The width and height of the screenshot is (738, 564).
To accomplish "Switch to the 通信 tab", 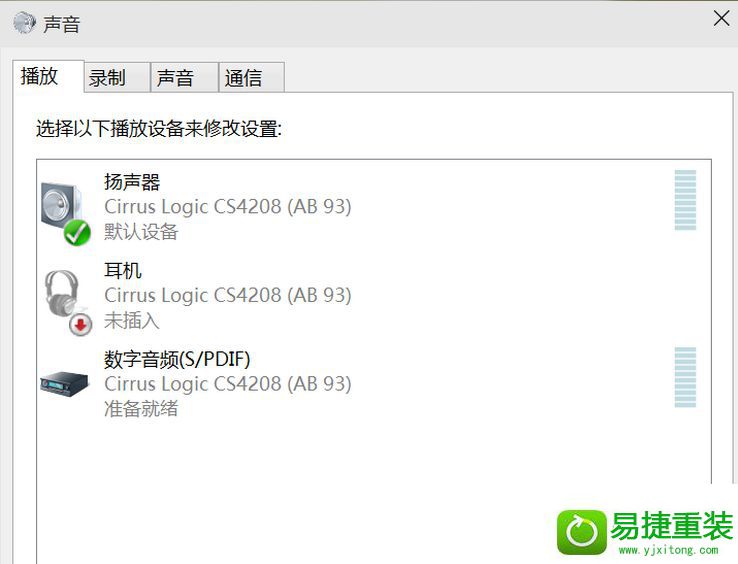I will (x=252, y=78).
